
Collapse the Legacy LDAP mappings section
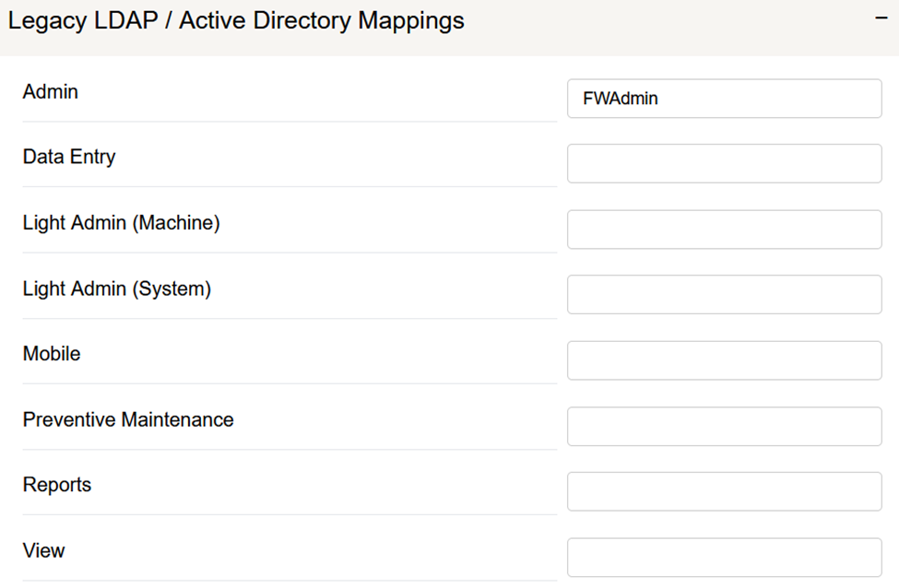point(881,19)
